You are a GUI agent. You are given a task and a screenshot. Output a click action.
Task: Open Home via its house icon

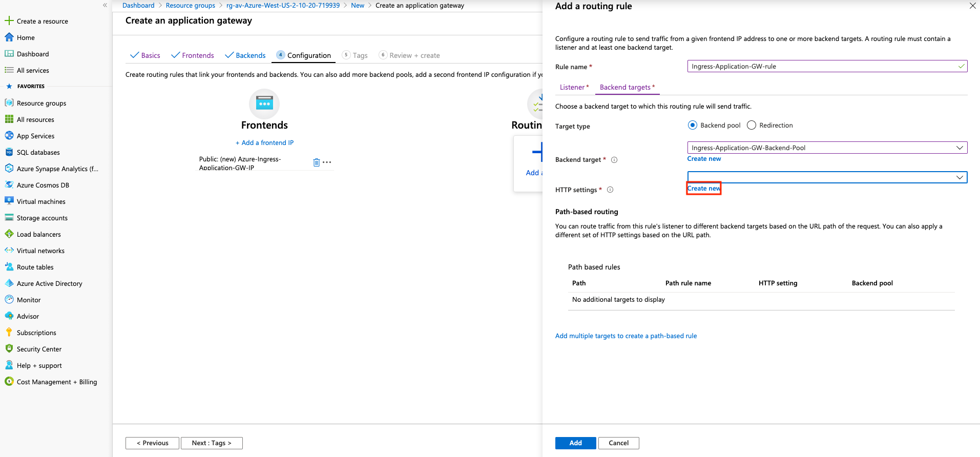click(x=9, y=37)
